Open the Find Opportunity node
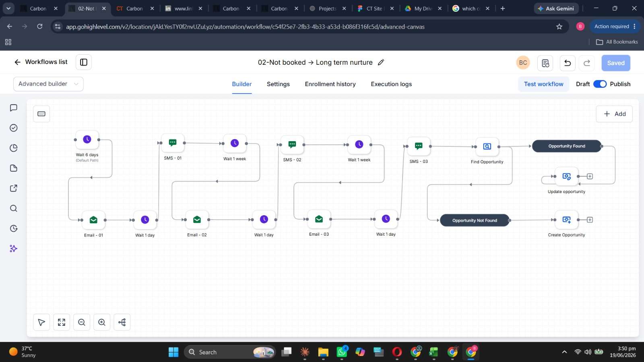 point(487,147)
